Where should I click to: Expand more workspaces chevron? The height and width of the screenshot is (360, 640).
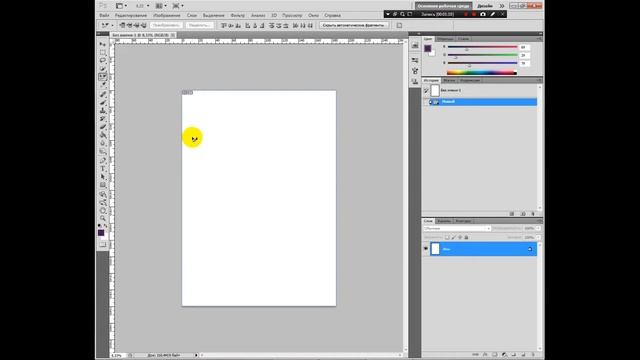click(502, 6)
